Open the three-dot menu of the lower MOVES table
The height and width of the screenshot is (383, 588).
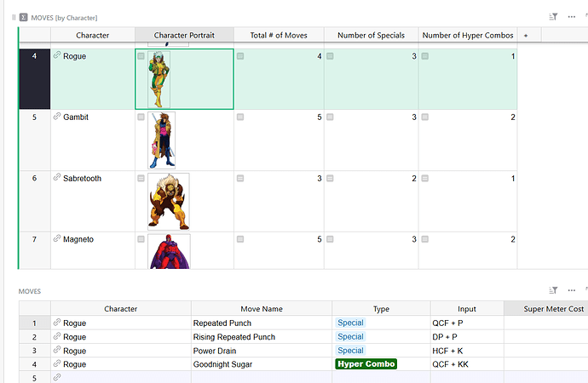(x=572, y=290)
